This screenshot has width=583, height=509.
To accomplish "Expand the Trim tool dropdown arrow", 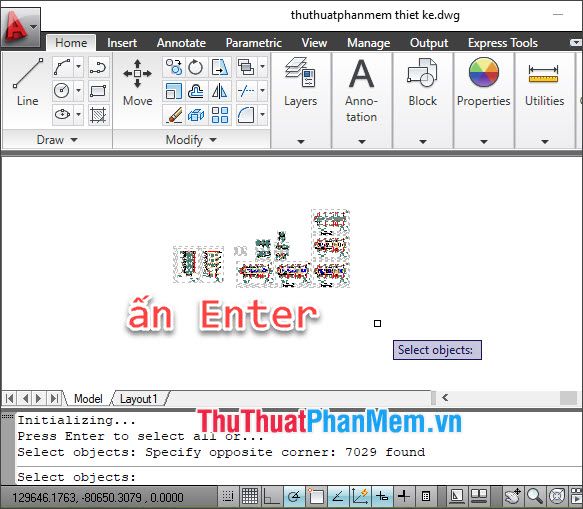I will [262, 91].
